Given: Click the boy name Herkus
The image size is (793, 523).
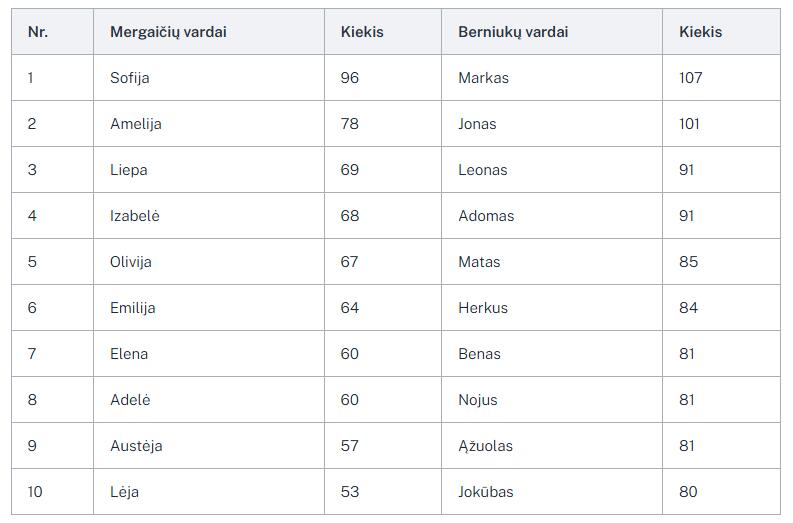Looking at the screenshot, I should (482, 308).
